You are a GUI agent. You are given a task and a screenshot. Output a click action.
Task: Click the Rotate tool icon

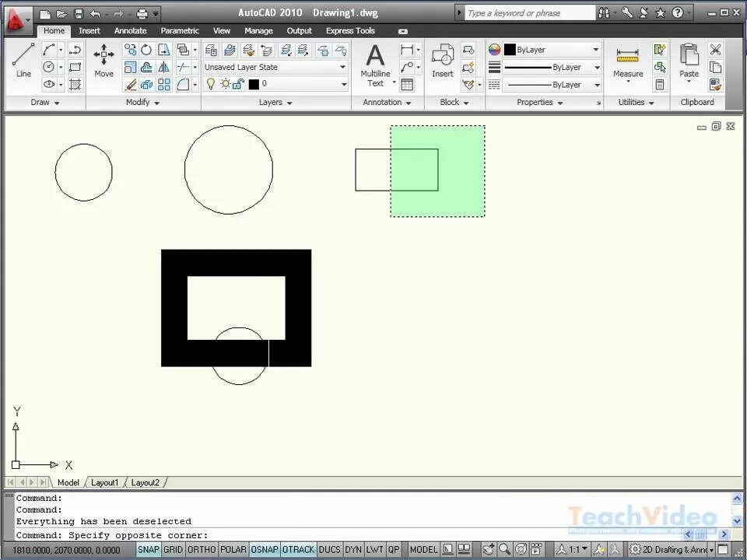(x=146, y=50)
